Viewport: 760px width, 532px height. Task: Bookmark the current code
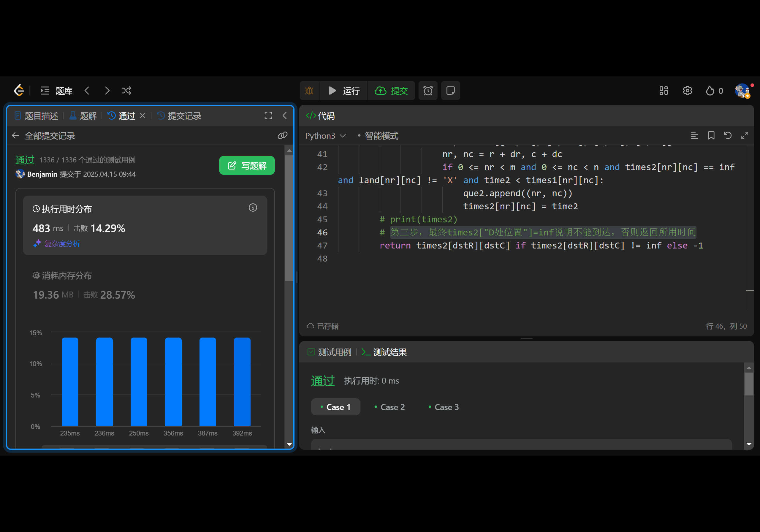point(711,135)
